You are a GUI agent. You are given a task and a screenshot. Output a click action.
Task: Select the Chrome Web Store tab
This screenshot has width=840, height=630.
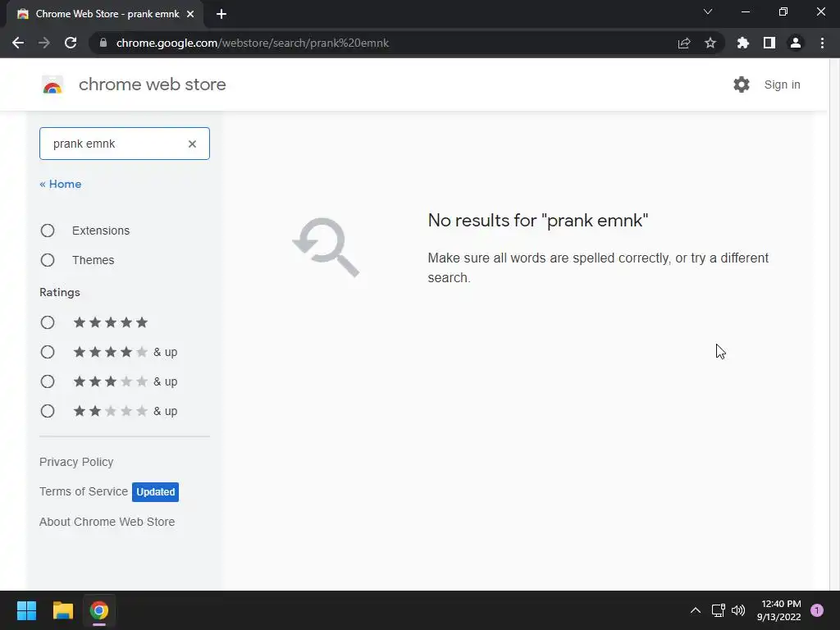104,14
